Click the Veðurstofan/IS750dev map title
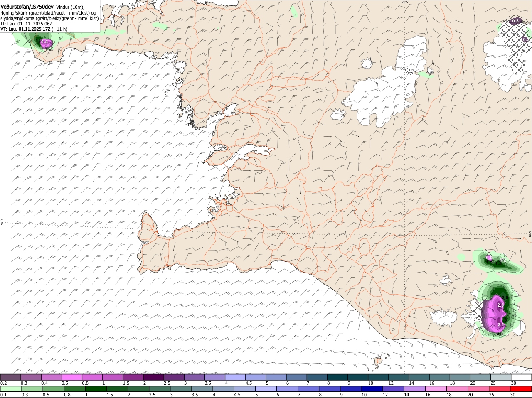 (x=27, y=7)
